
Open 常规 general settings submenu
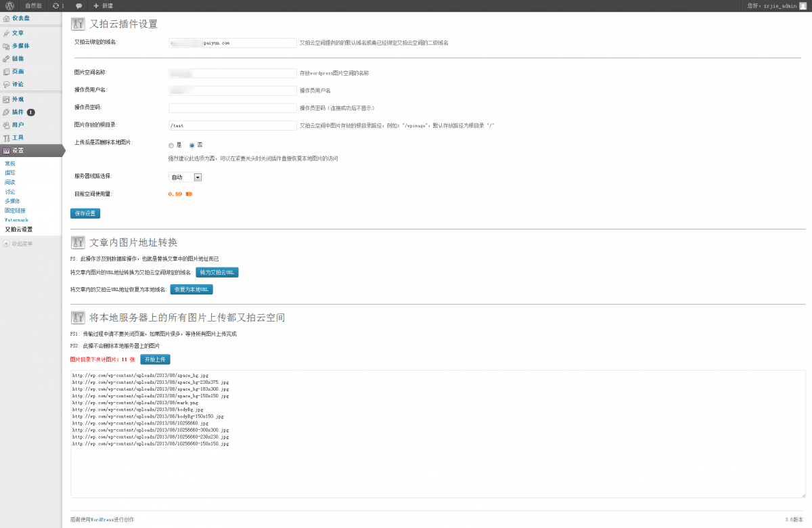pyautogui.click(x=9, y=163)
